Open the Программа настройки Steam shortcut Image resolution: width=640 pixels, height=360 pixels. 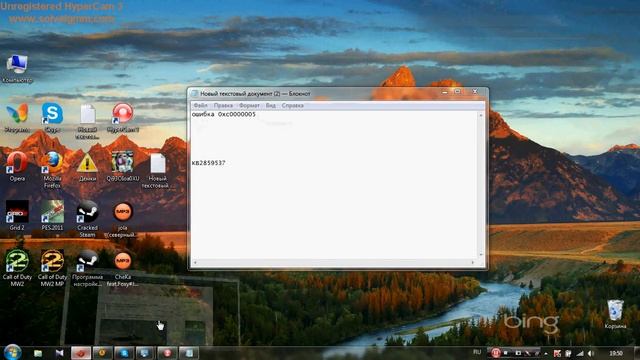[87, 268]
